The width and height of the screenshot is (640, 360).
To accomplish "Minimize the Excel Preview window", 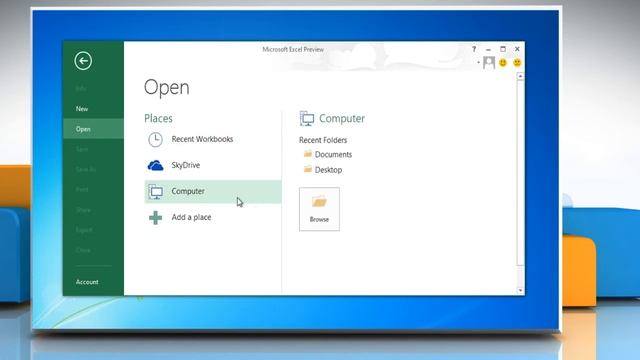I will click(x=488, y=49).
